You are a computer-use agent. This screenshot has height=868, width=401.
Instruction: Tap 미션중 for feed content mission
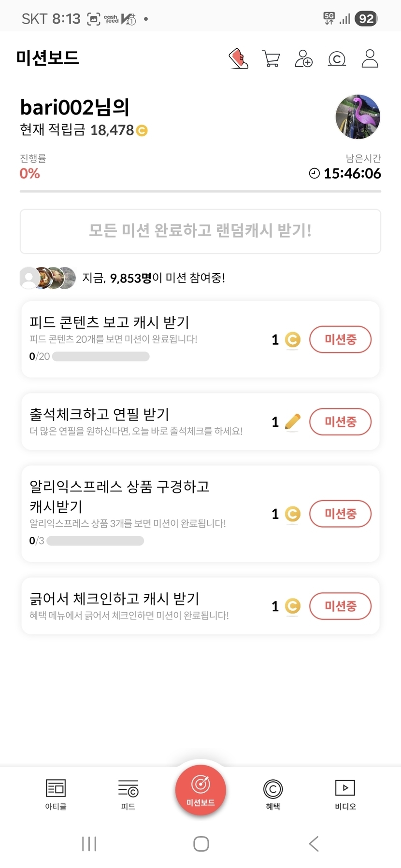click(x=340, y=339)
